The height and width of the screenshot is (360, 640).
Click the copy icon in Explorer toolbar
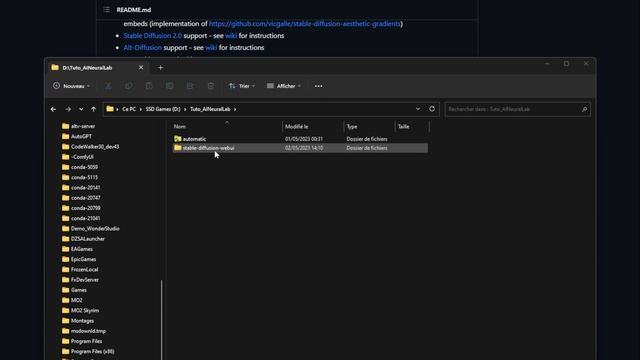coord(129,86)
